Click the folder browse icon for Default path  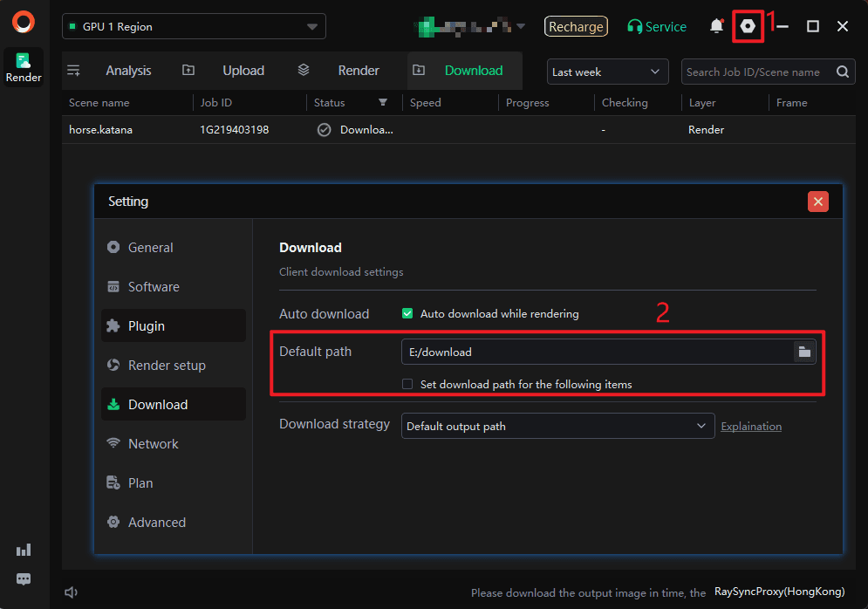click(x=804, y=352)
